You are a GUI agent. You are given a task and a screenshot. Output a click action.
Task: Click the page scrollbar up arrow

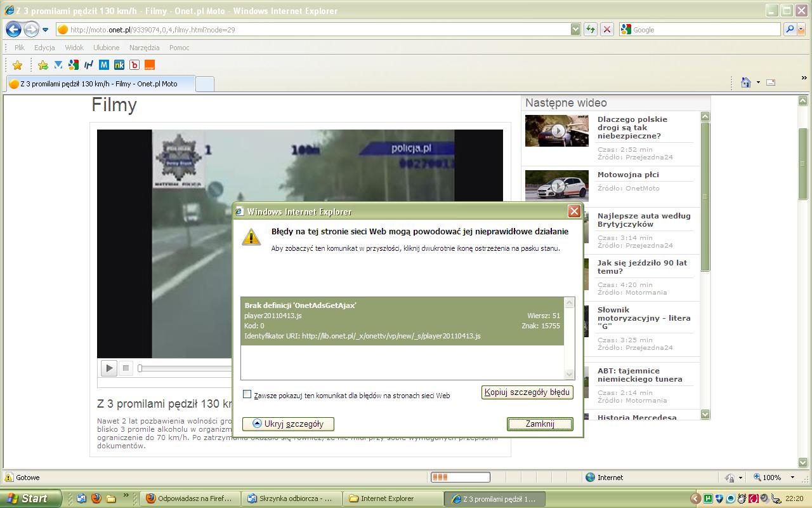(803, 101)
